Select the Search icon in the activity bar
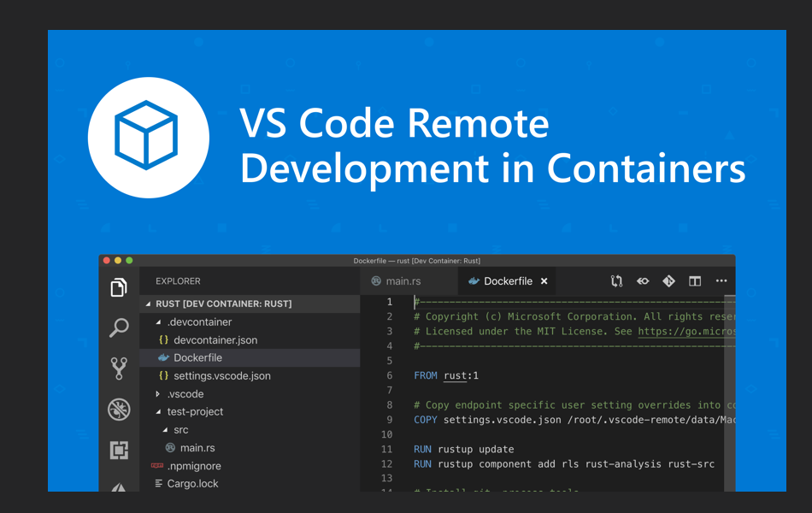 click(119, 328)
